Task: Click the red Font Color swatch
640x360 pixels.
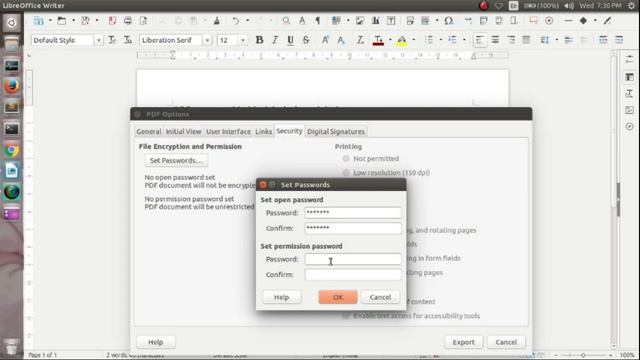Action: click(x=378, y=40)
